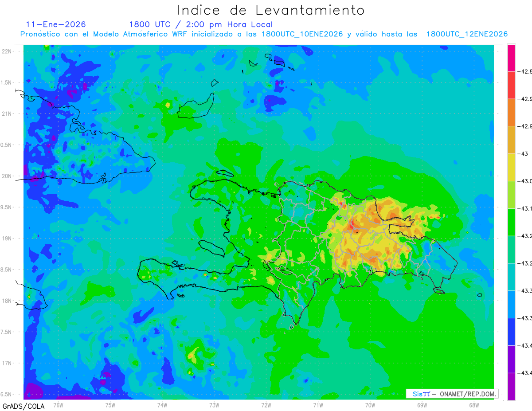Click the '68W' longitude label

pos(474,404)
